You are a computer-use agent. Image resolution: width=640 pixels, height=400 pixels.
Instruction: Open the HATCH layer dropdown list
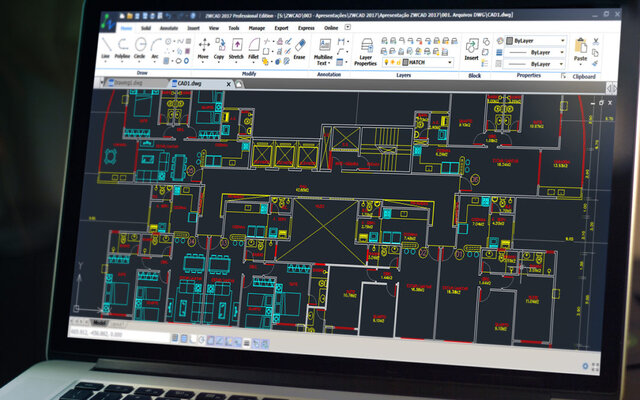click(449, 62)
